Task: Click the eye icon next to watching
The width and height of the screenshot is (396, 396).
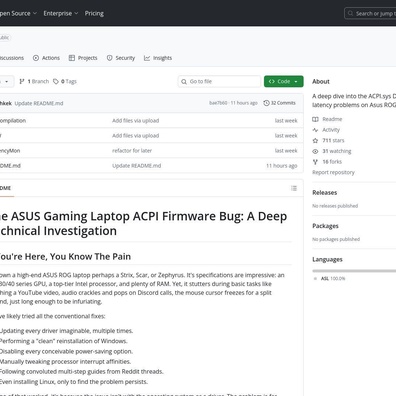Action: click(315, 151)
